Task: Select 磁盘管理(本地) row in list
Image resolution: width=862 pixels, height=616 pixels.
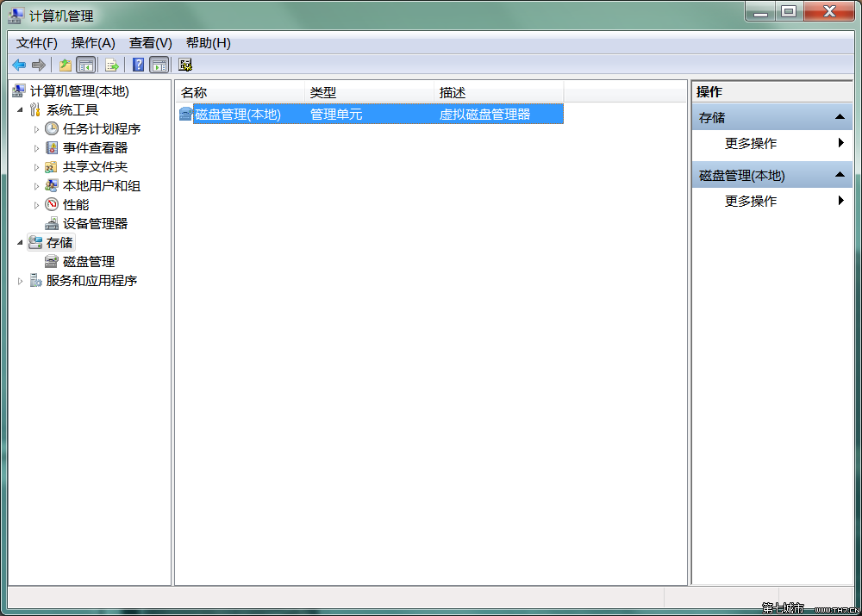Action: click(371, 114)
